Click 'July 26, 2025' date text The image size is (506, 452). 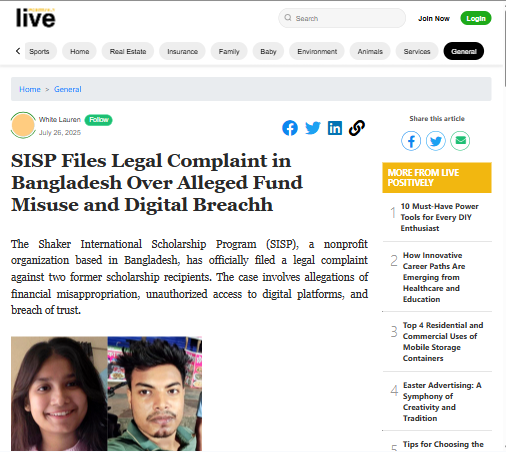60,133
